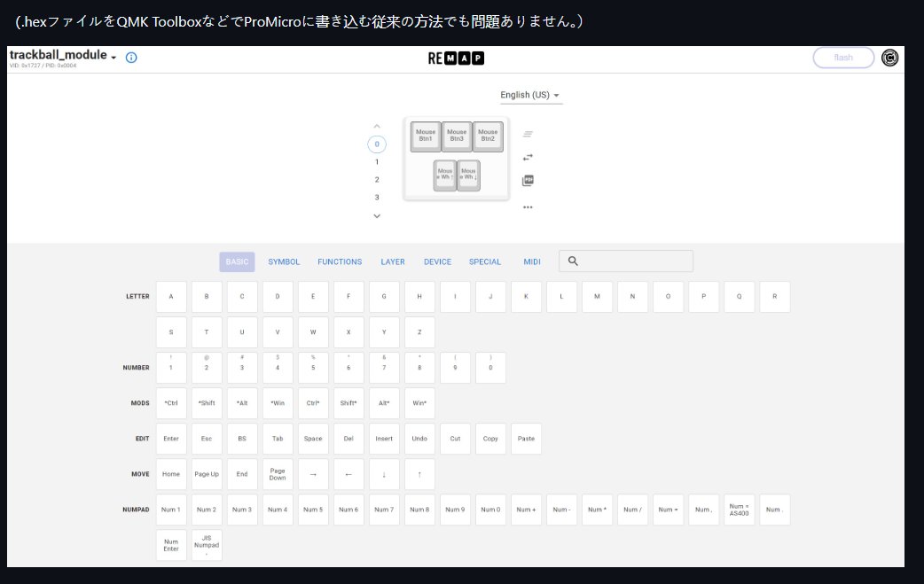
Task: Pick the Page Up keycode
Action: pos(207,474)
